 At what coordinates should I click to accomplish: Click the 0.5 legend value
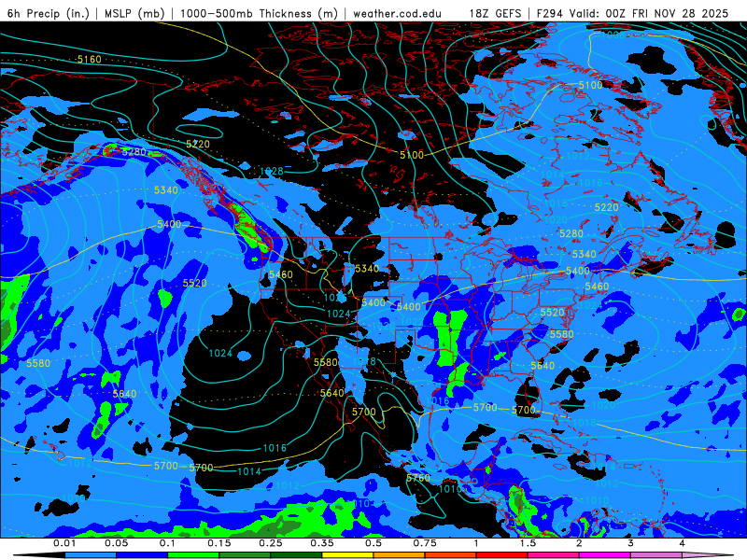(373, 543)
